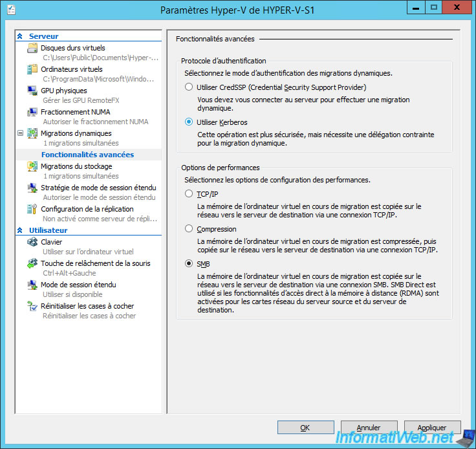This screenshot has width=476, height=449.
Task: Click Ctrl+Alt+Gauche shortcut text
Action: 69,273
